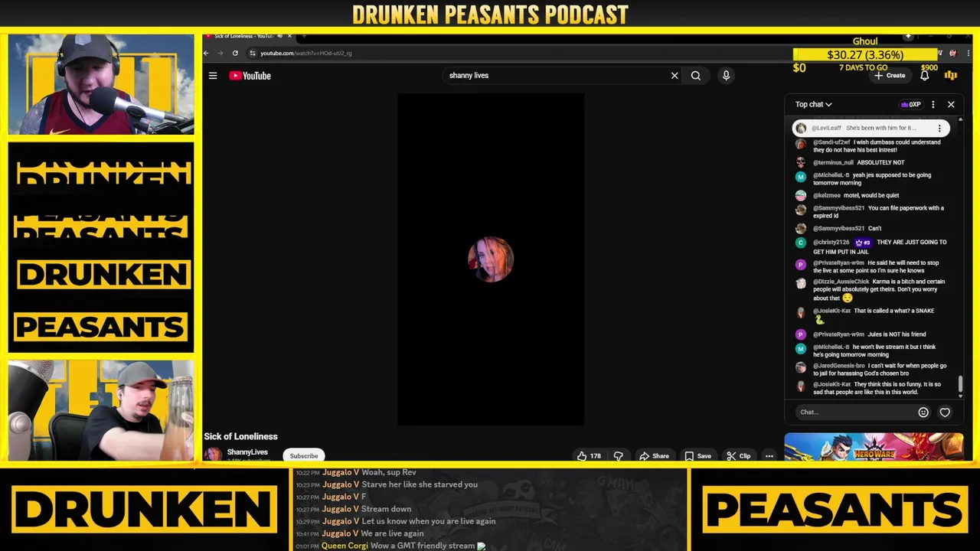
Task: Click the Create video button
Action: tap(890, 76)
